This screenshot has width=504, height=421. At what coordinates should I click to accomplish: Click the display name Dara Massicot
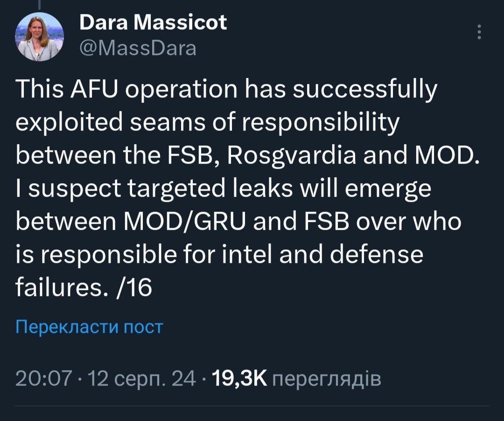click(x=153, y=22)
